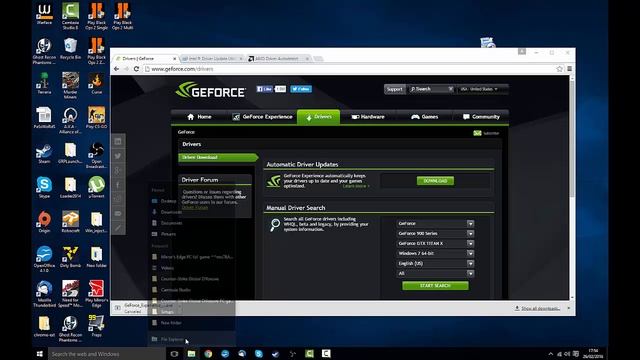The image size is (640, 360).
Task: Switch to the Intel Driver Update browser tab
Action: (x=211, y=59)
